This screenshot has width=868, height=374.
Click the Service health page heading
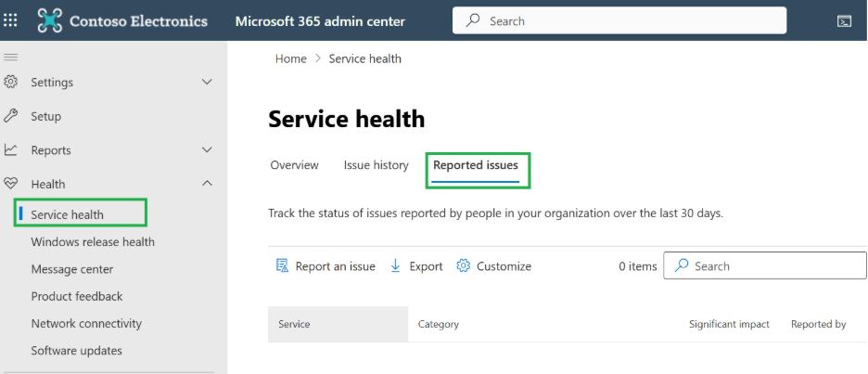point(347,119)
